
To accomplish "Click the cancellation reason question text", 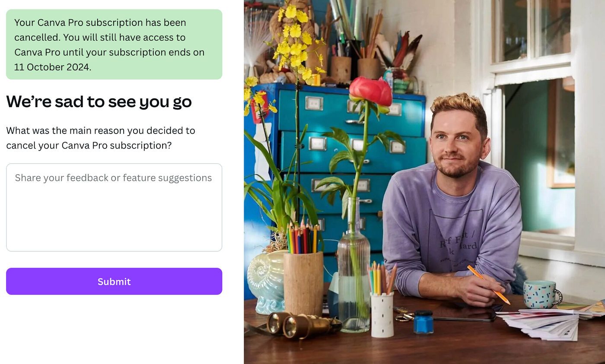I will pos(101,138).
